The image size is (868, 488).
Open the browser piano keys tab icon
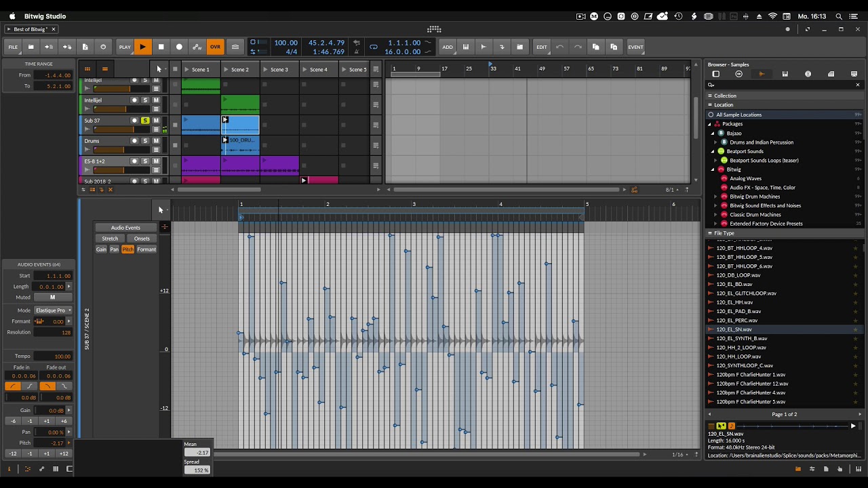click(x=785, y=74)
